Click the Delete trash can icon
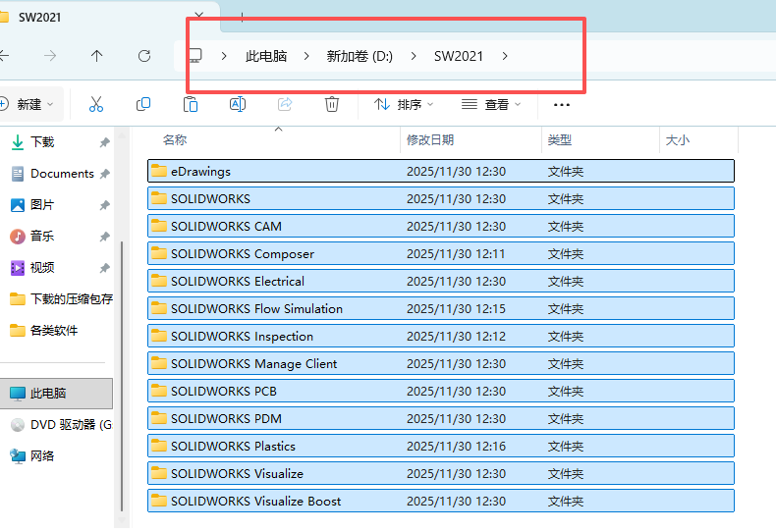776x532 pixels. pos(332,104)
